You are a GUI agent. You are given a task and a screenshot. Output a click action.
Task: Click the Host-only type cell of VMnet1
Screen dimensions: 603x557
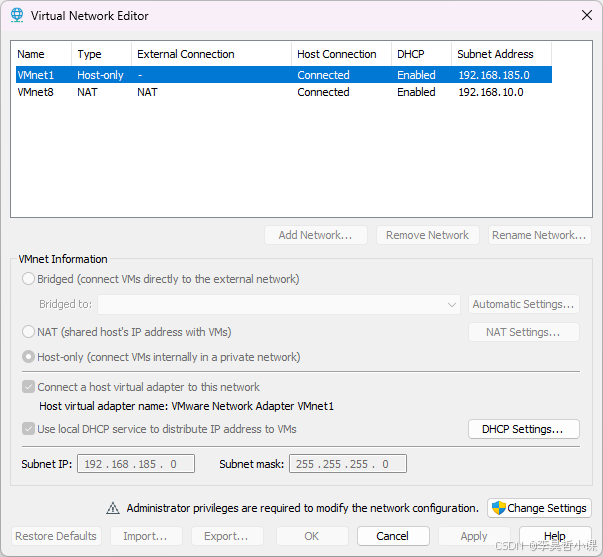point(100,75)
